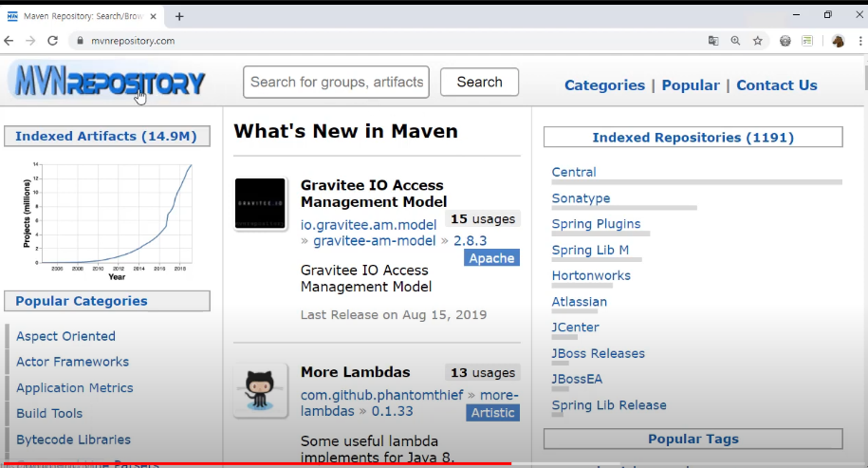Screen dimensions: 868x468
Task: Click the address bar URL mvnrepository.com
Action: pos(133,41)
